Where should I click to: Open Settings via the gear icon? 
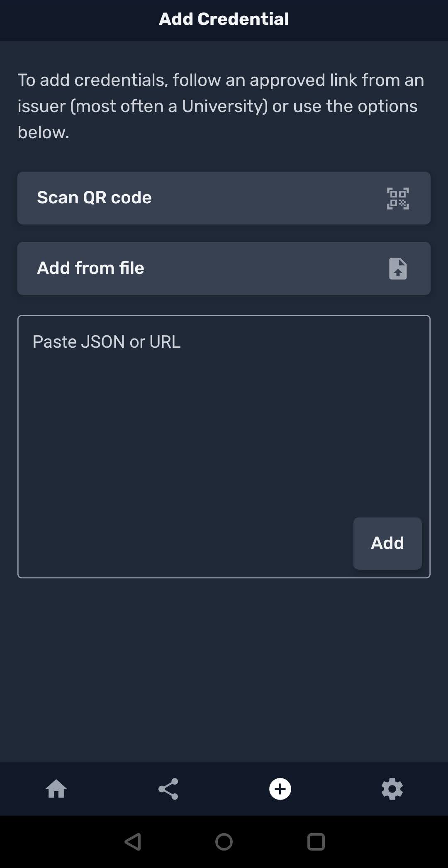(392, 789)
